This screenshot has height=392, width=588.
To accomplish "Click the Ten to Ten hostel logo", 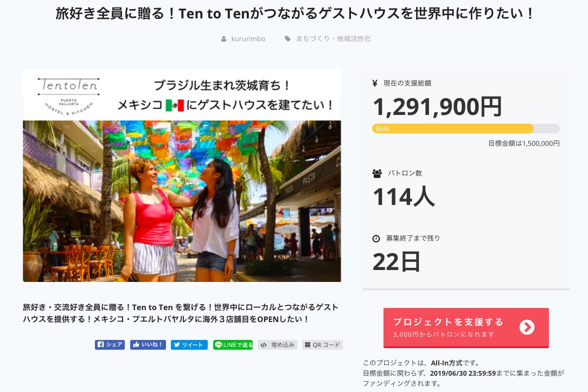I will coord(68,94).
